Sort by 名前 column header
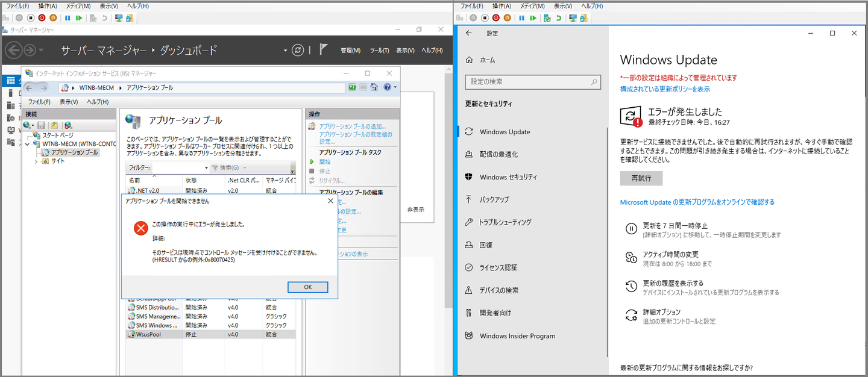The image size is (868, 377). click(153, 181)
